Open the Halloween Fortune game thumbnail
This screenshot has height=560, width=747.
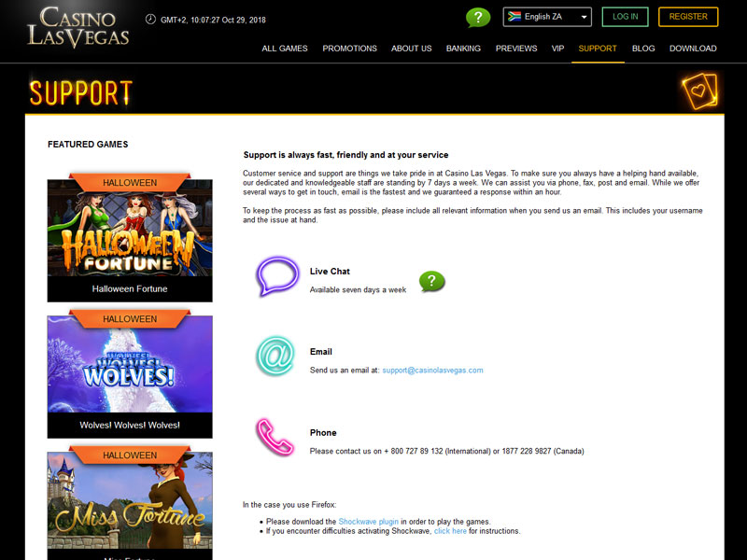click(130, 228)
